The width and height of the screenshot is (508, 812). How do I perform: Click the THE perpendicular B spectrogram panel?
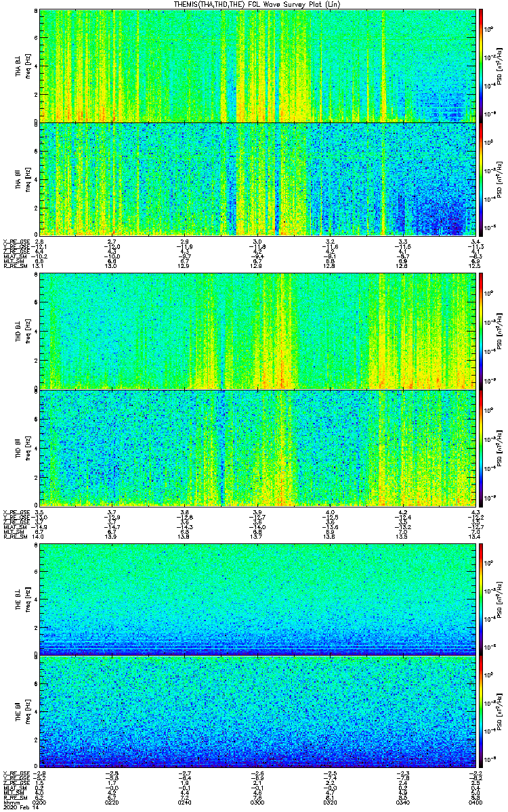(x=257, y=598)
